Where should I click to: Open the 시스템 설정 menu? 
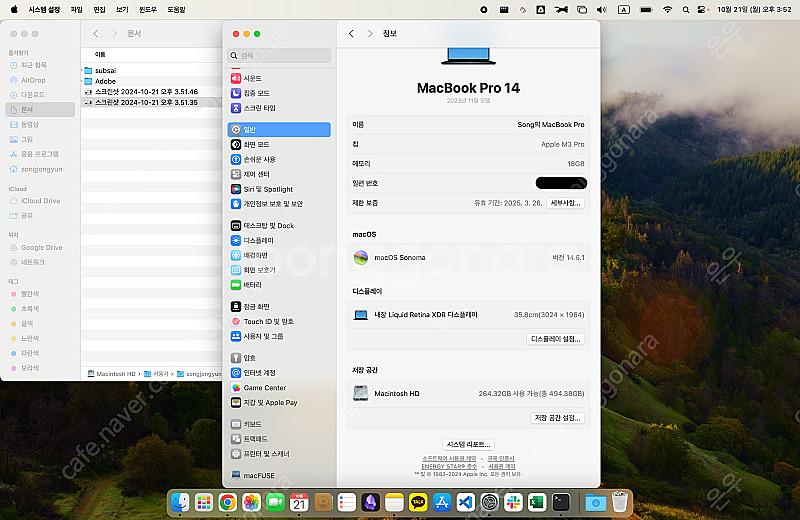pyautogui.click(x=44, y=9)
